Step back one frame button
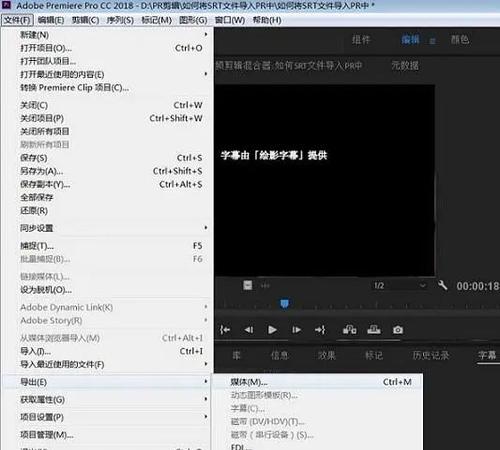 tap(249, 330)
